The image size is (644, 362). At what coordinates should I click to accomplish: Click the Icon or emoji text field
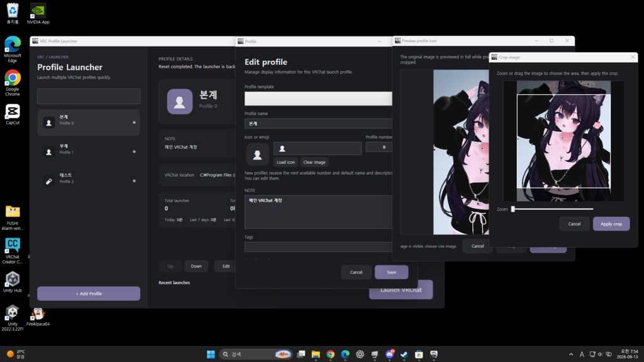(x=318, y=148)
